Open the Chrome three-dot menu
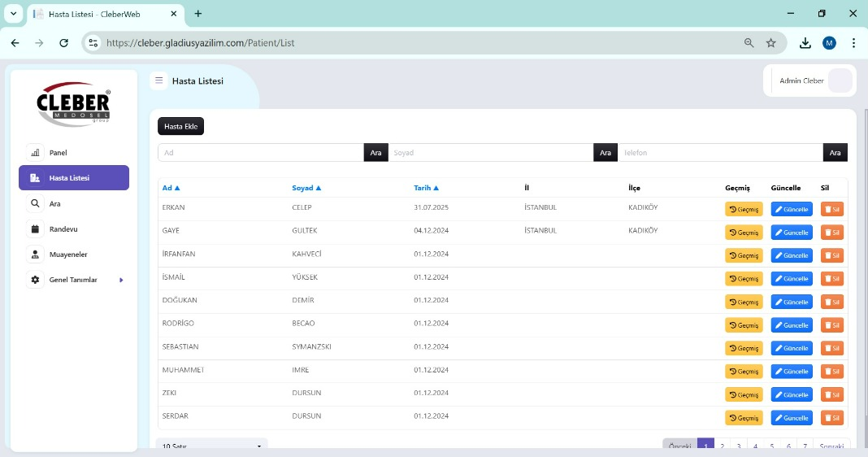Image resolution: width=868 pixels, height=457 pixels. click(x=853, y=43)
